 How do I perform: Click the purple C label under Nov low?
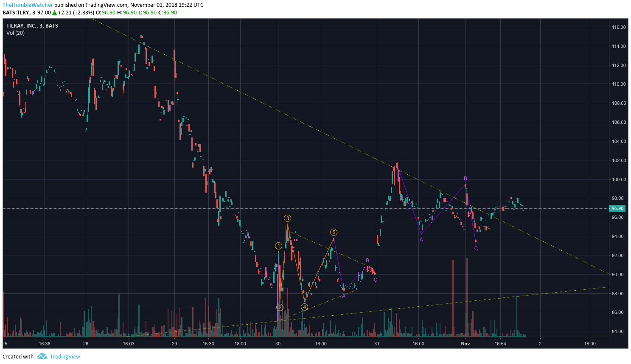[x=476, y=249]
